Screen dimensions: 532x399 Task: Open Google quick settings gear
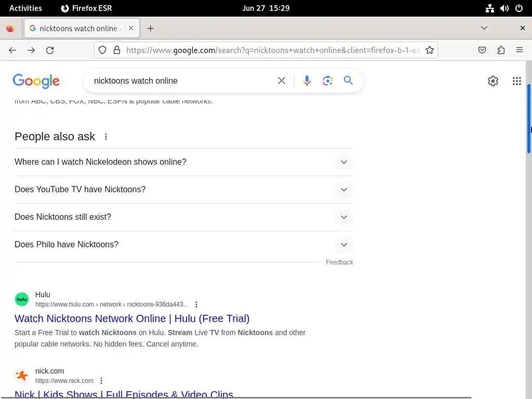pyautogui.click(x=493, y=81)
